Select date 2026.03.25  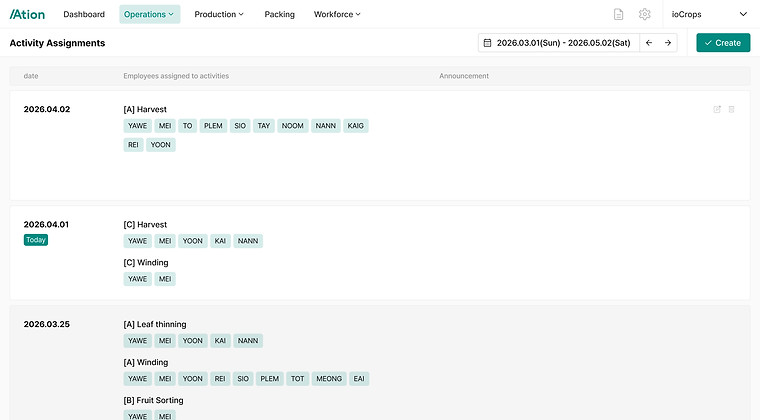(x=47, y=325)
